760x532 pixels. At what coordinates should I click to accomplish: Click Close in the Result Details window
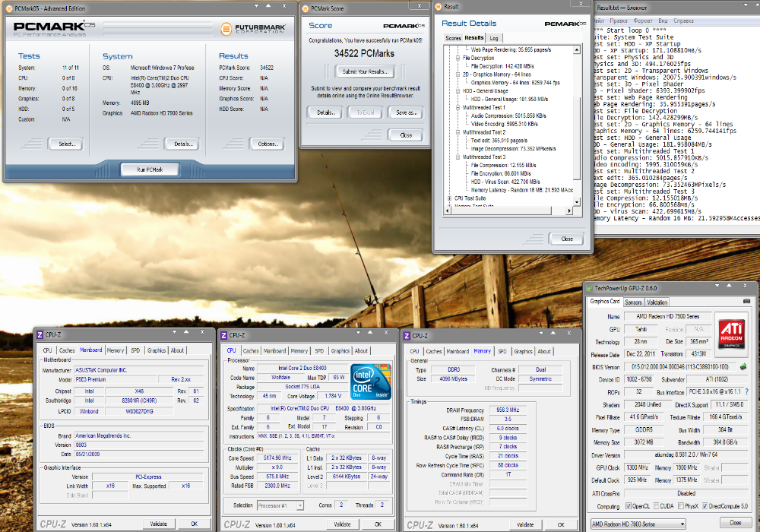[x=566, y=239]
